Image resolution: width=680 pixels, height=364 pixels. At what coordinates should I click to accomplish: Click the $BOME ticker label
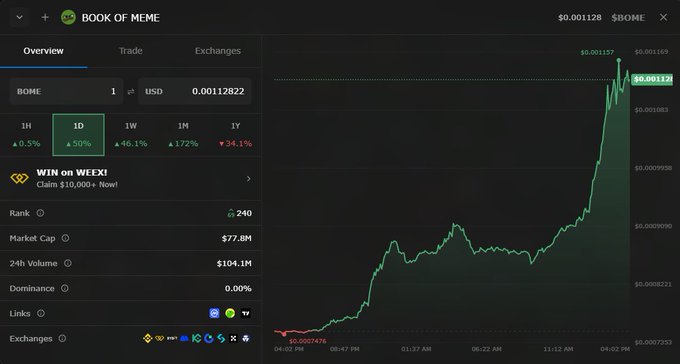coord(628,18)
